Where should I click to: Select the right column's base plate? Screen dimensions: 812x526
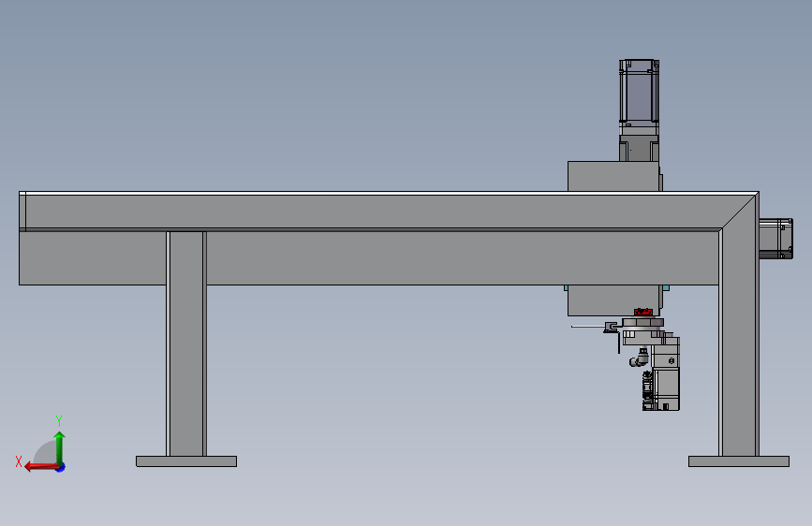click(x=739, y=461)
